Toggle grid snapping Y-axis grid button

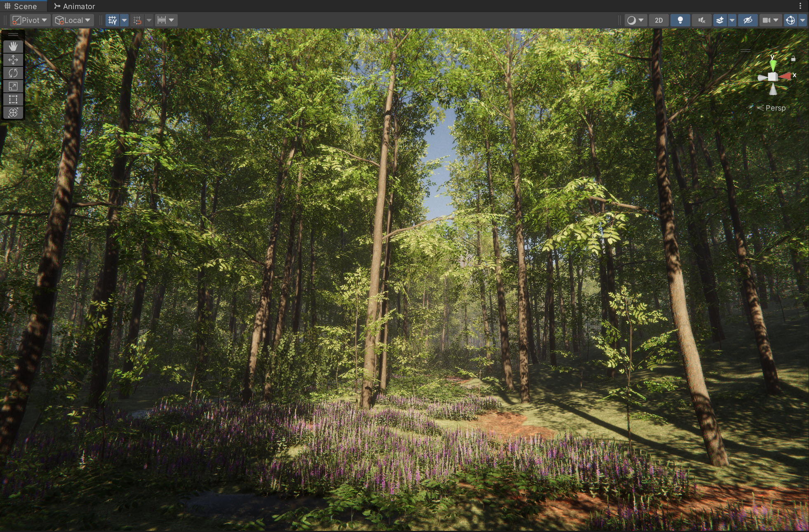(113, 20)
